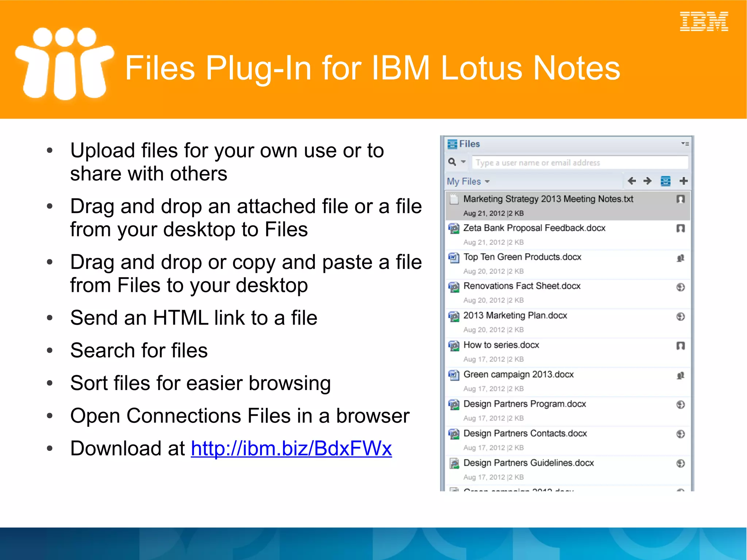Click the user name or email search field
The image size is (747, 560).
point(580,163)
